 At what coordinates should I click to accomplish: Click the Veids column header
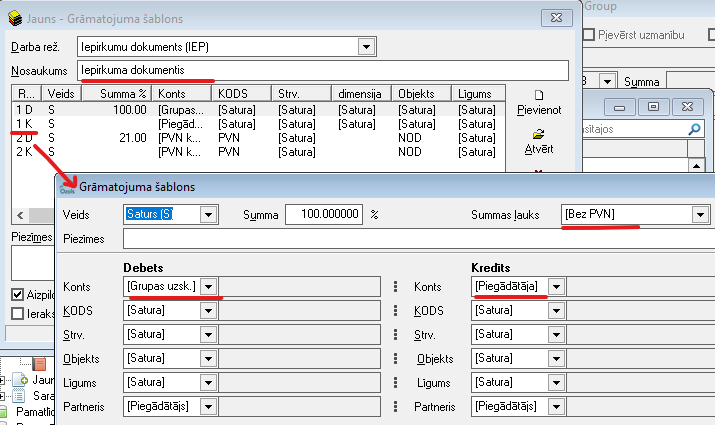(62, 93)
